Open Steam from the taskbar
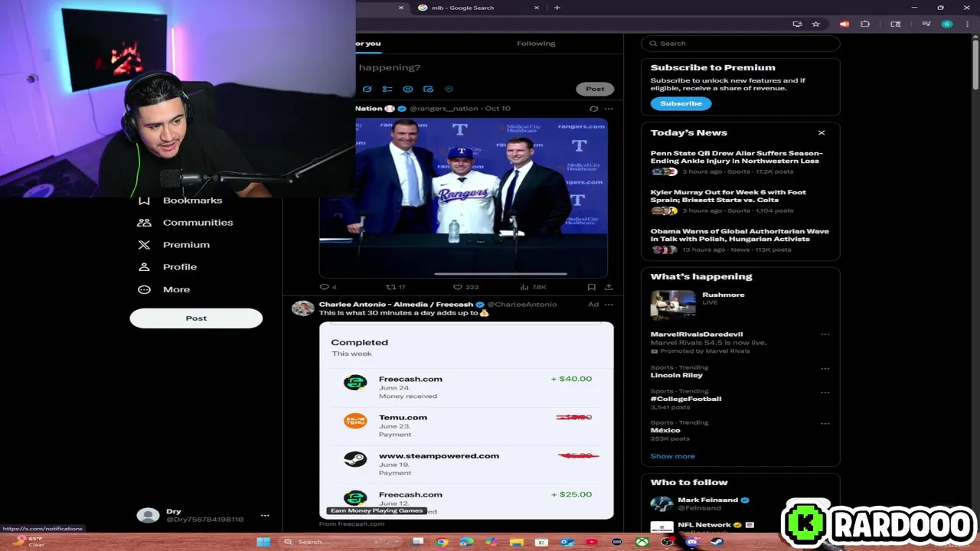The height and width of the screenshot is (551, 980). coord(717,542)
